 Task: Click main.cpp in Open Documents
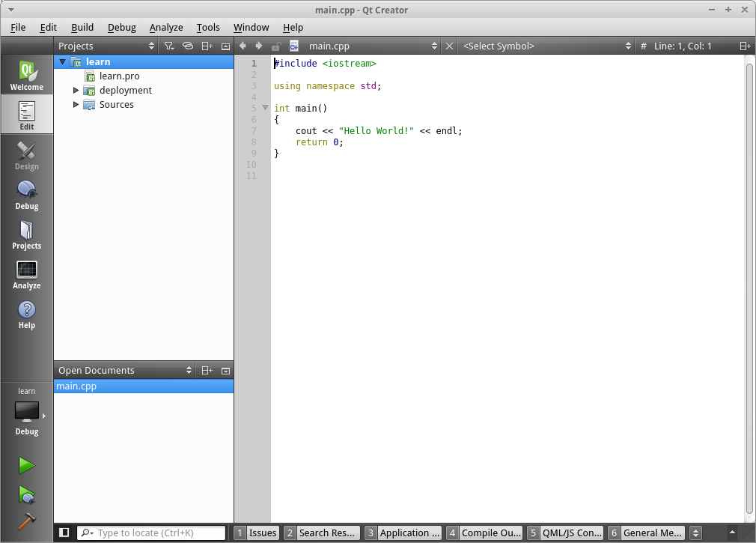(x=76, y=386)
